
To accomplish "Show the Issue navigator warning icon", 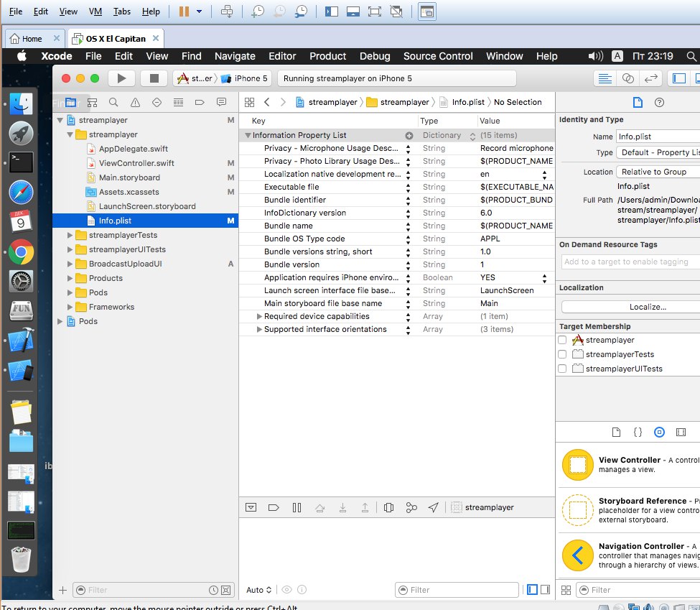I will click(x=135, y=102).
